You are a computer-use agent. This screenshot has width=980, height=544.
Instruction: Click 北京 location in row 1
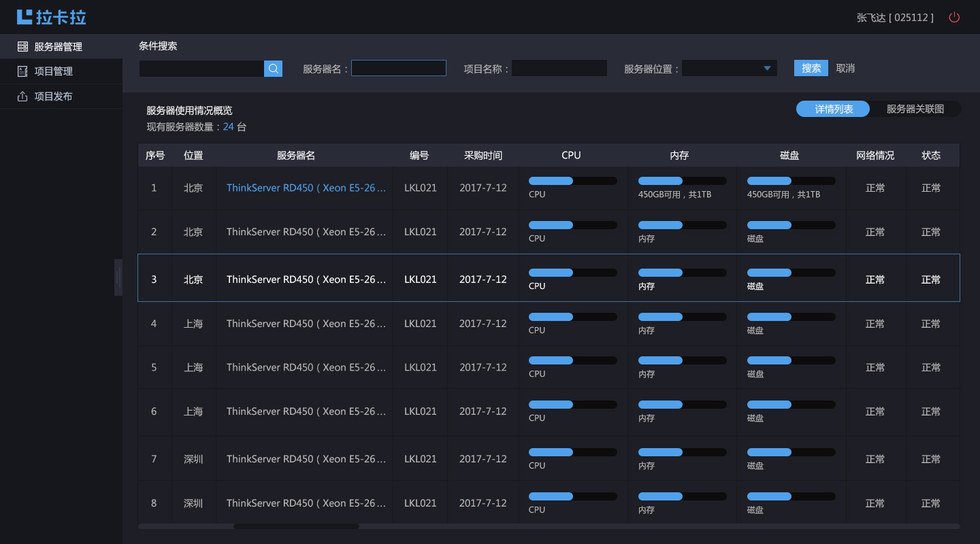tap(193, 188)
